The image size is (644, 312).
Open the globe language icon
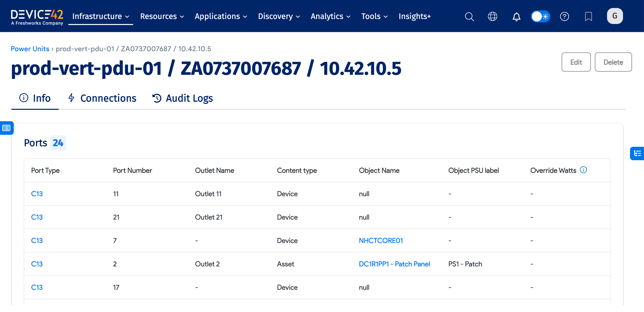click(x=492, y=17)
